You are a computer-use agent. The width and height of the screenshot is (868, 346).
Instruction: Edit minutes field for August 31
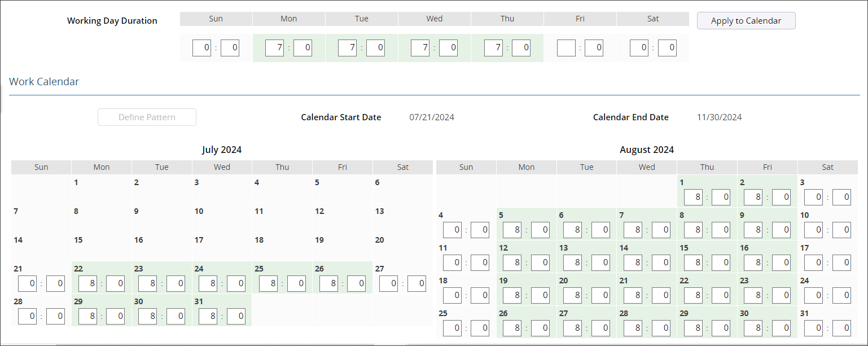point(841,328)
